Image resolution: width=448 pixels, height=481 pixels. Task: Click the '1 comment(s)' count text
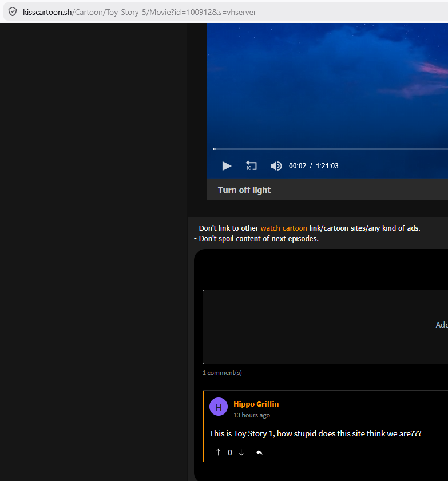pos(222,373)
